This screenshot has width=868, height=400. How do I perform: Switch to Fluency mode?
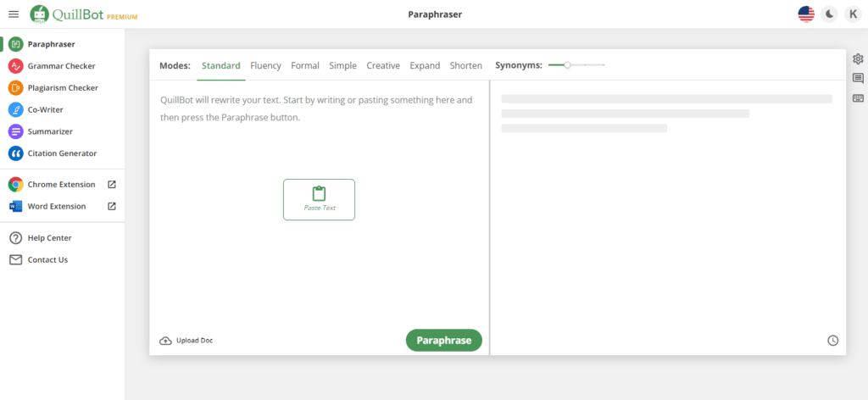(x=265, y=65)
